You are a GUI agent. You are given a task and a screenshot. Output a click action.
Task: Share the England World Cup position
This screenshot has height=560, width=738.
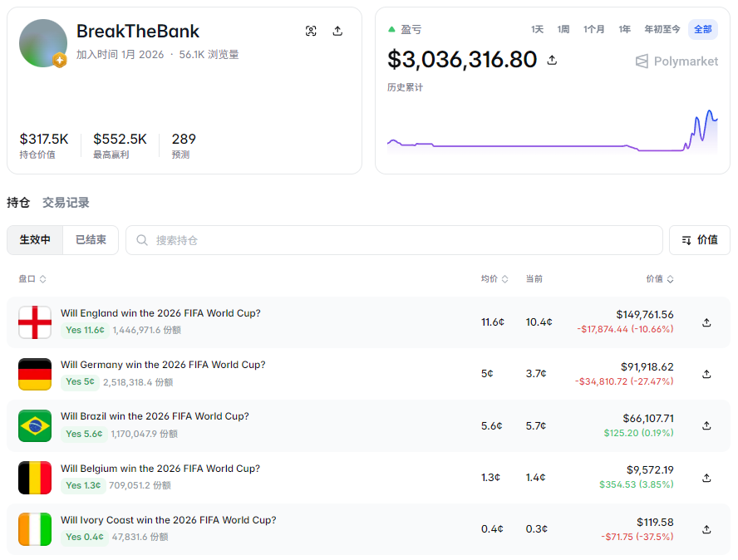click(x=706, y=322)
